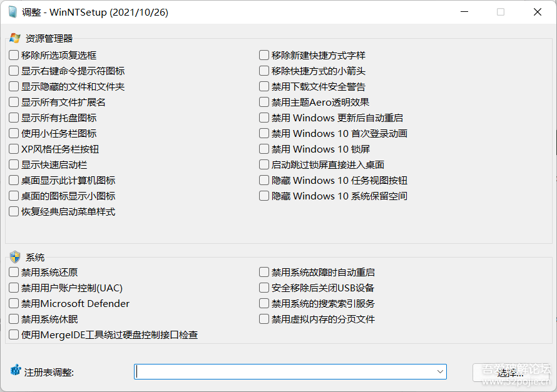Minimize the WinNTSetup window
This screenshot has height=392, width=557.
point(464,12)
